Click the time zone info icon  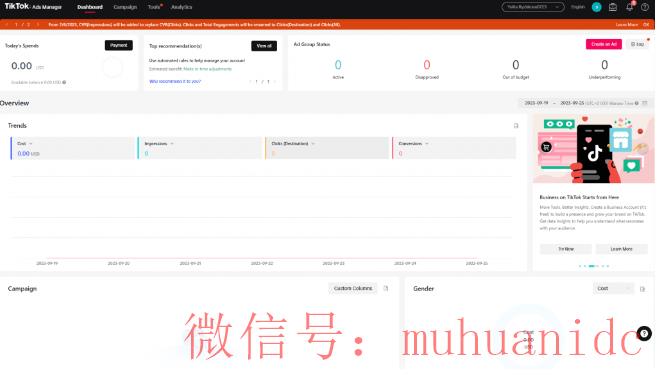[x=636, y=103]
